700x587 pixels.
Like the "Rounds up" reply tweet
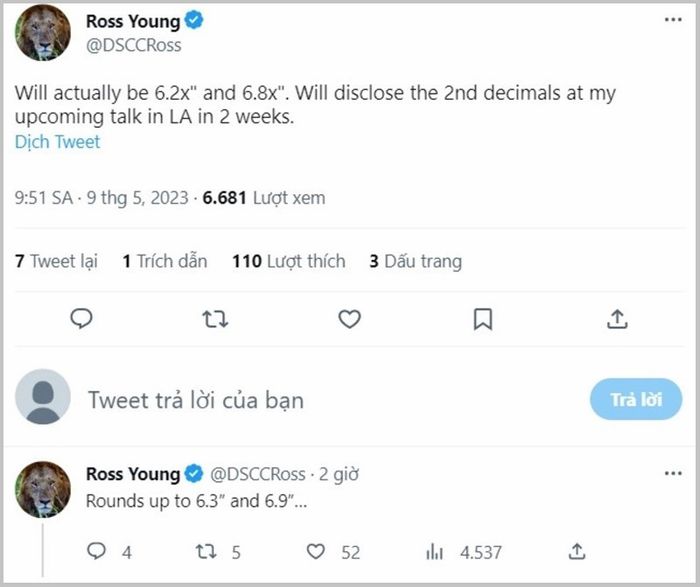coord(316,551)
